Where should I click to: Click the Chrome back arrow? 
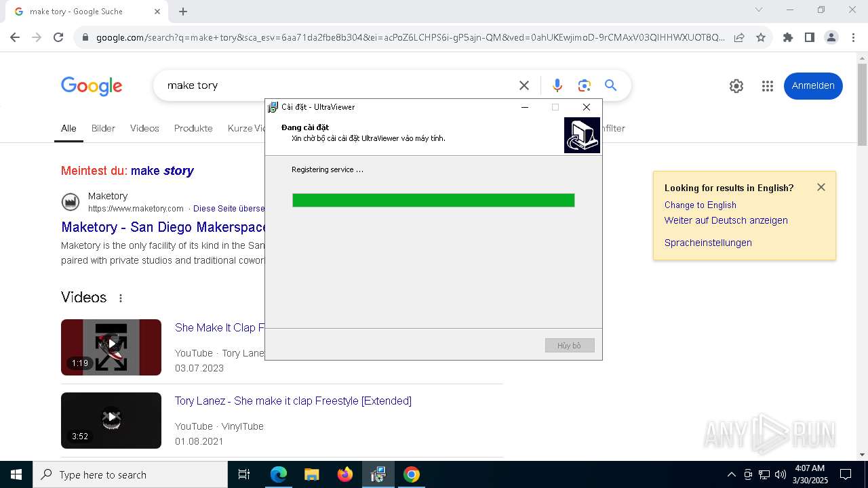[x=15, y=37]
